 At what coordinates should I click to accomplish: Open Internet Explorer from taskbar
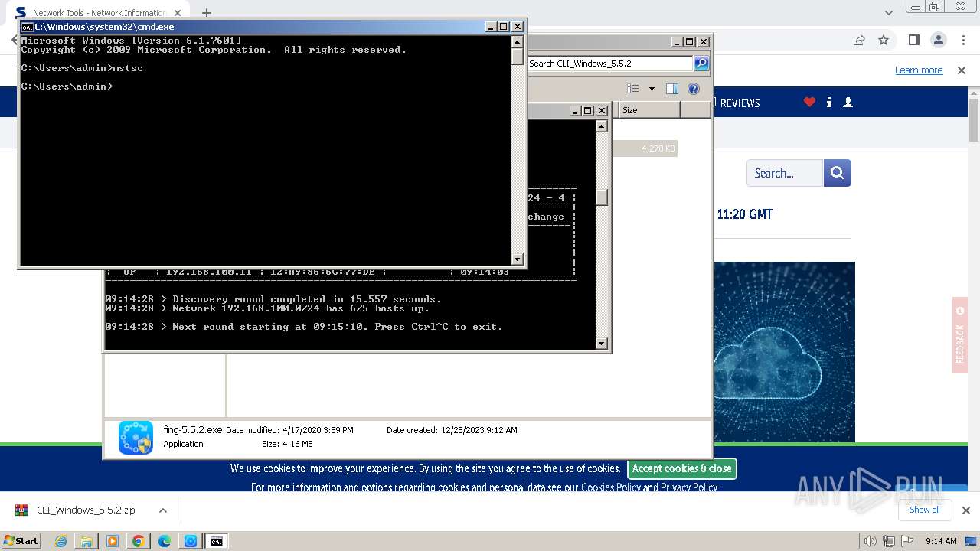(x=60, y=541)
